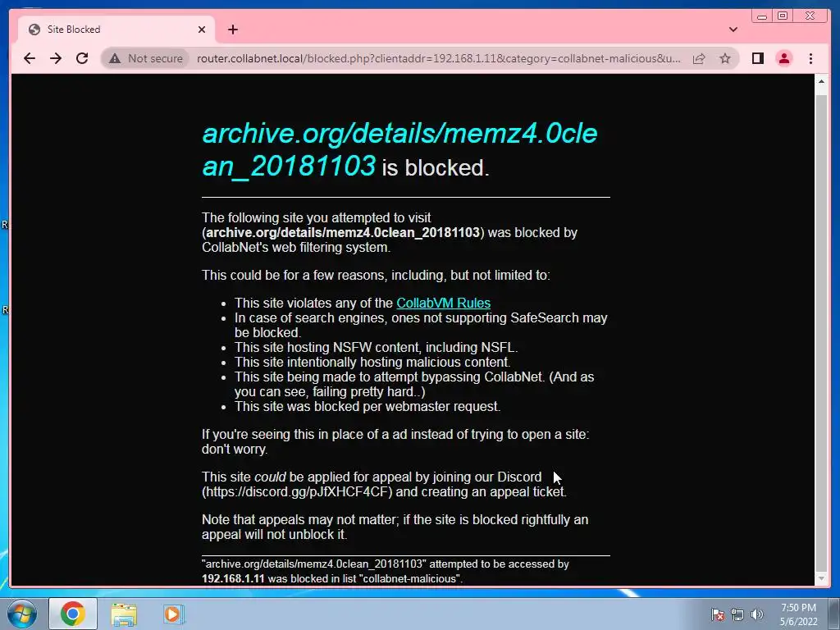This screenshot has width=840, height=630.
Task: Open the Windows Start menu
Action: (21, 614)
